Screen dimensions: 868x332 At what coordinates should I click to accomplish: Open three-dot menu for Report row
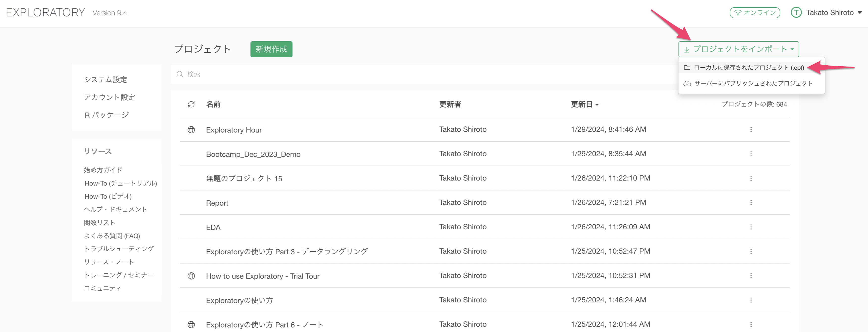(751, 203)
